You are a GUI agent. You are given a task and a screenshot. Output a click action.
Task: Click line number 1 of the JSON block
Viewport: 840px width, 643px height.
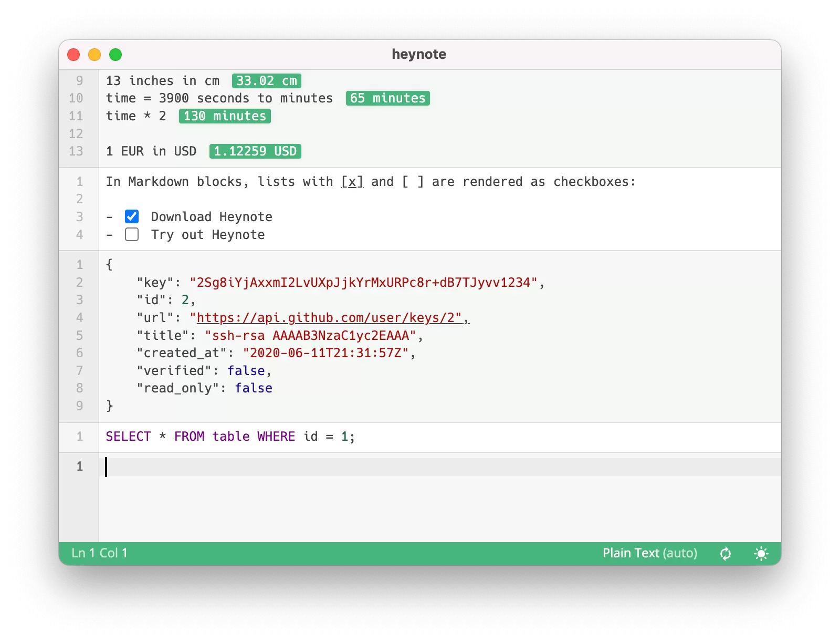pyautogui.click(x=79, y=265)
